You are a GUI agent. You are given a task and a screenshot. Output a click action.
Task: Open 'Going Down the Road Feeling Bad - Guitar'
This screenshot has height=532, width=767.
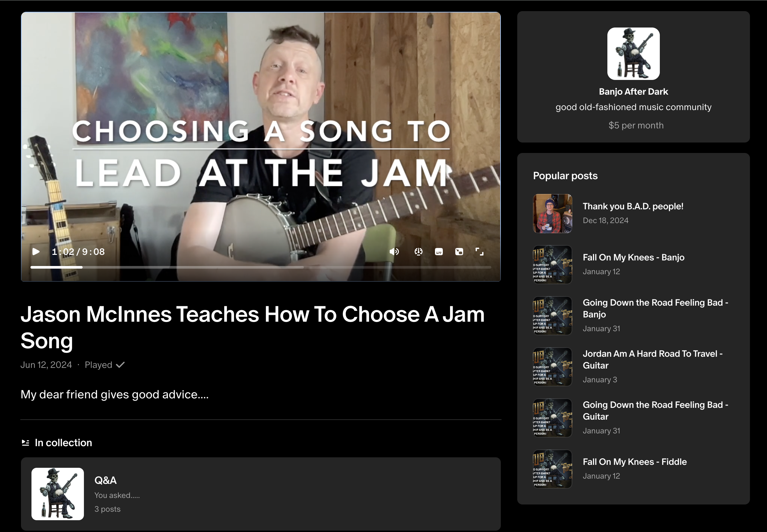click(655, 411)
